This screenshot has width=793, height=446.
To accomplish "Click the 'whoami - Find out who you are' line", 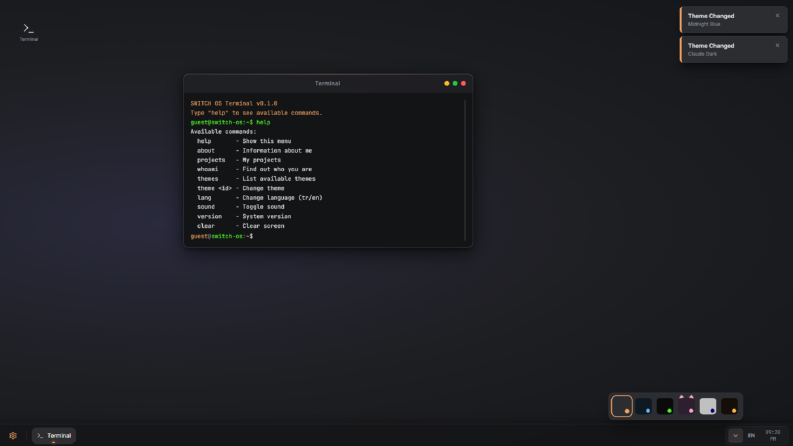I will (254, 169).
